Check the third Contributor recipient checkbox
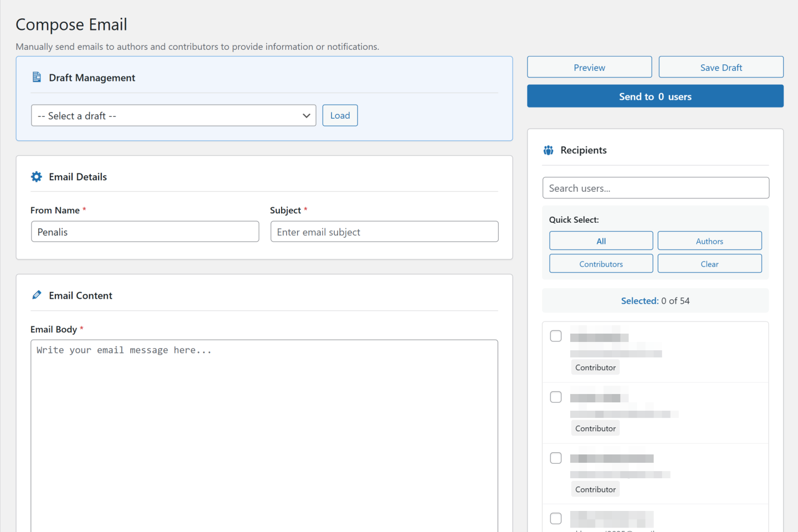798x532 pixels. click(556, 458)
